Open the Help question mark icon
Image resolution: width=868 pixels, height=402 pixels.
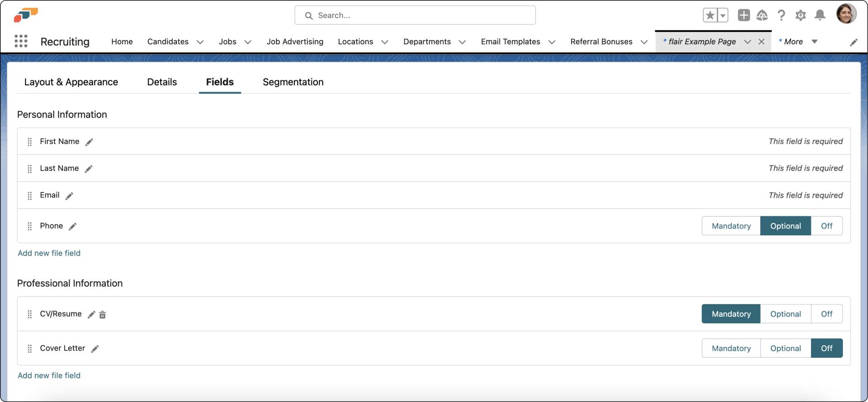[781, 15]
